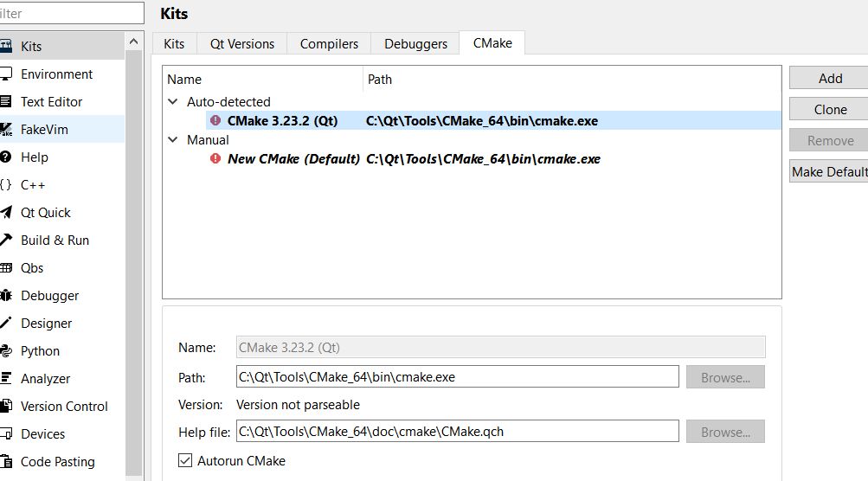The width and height of the screenshot is (868, 481).
Task: Select the Kits category icon in sidebar
Action: point(5,46)
